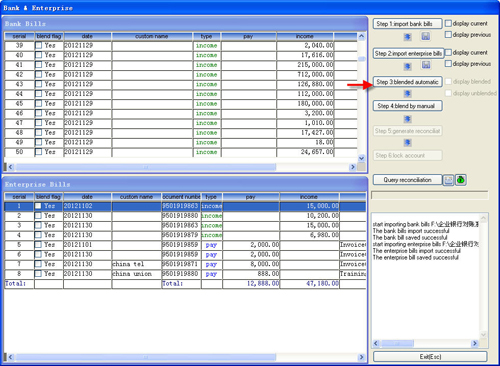Click Enterprise Bills type column header
This screenshot has height=366, width=500.
click(x=211, y=197)
